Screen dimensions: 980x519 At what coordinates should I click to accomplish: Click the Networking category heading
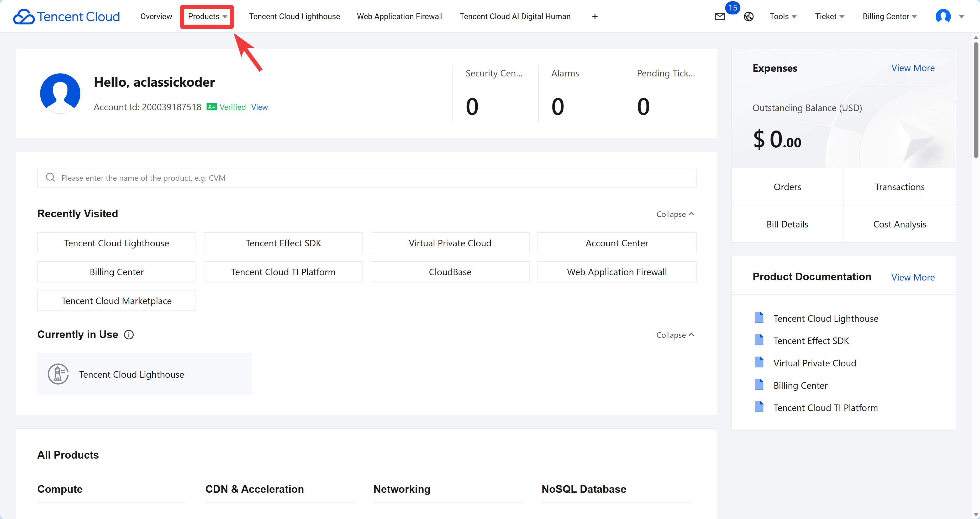coord(402,489)
